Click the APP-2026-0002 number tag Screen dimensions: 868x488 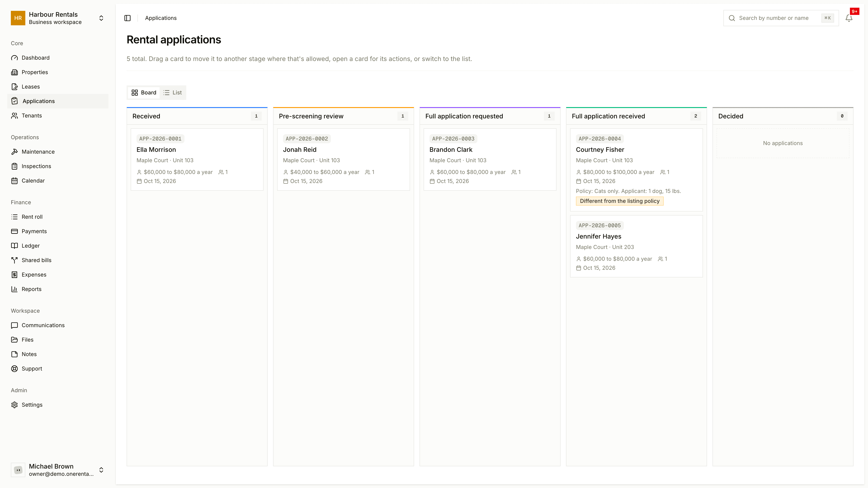(307, 139)
